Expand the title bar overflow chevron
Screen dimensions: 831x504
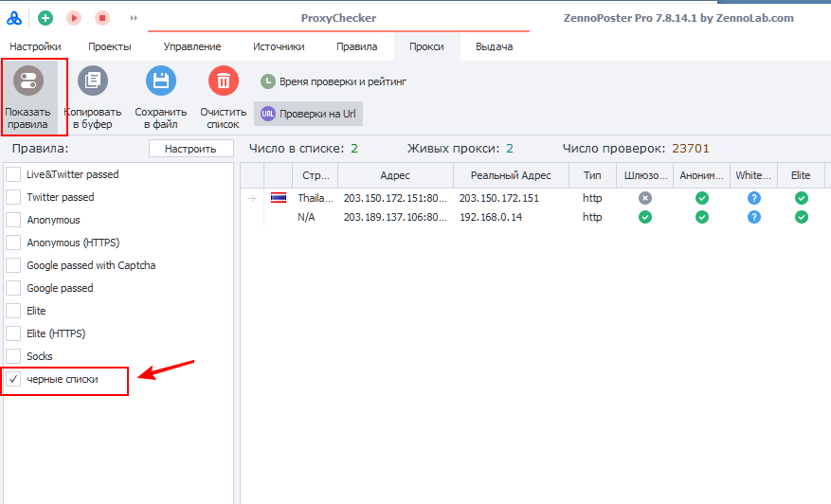click(x=134, y=18)
